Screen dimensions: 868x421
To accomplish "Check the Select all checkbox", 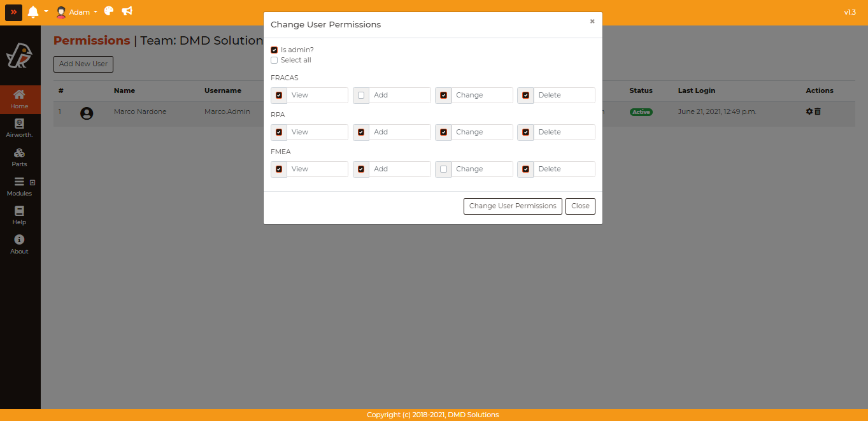I will pyautogui.click(x=274, y=61).
